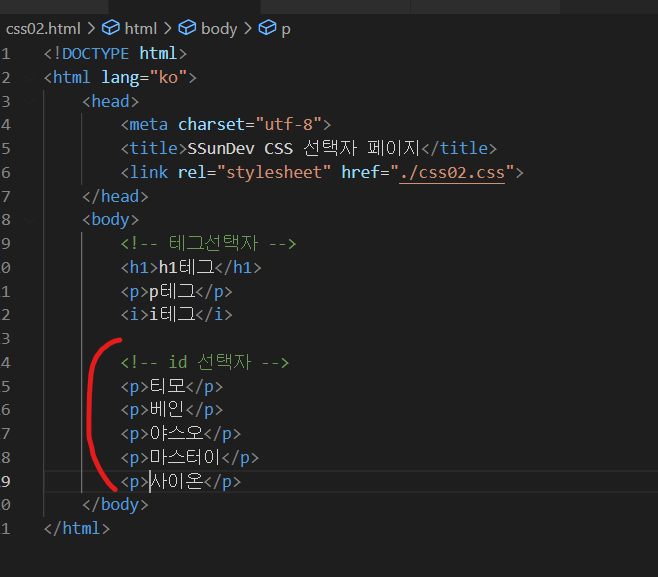Click the id 선택자 comment line
This screenshot has height=577, width=658.
pos(205,362)
